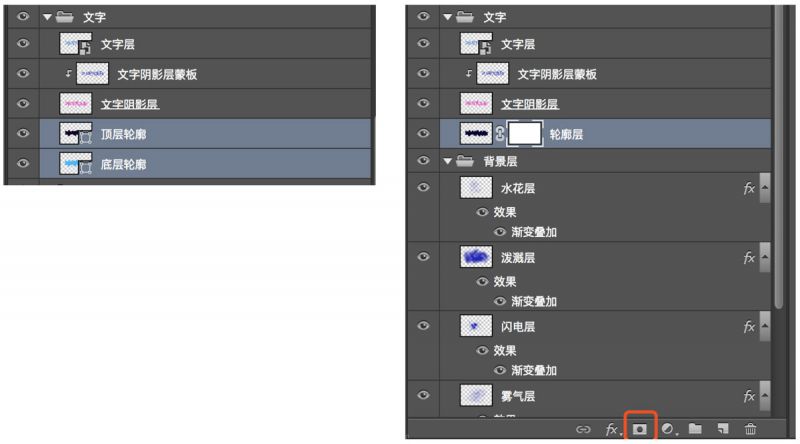The height and width of the screenshot is (444, 800).
Task: Click the Link layers icon
Action: (583, 429)
